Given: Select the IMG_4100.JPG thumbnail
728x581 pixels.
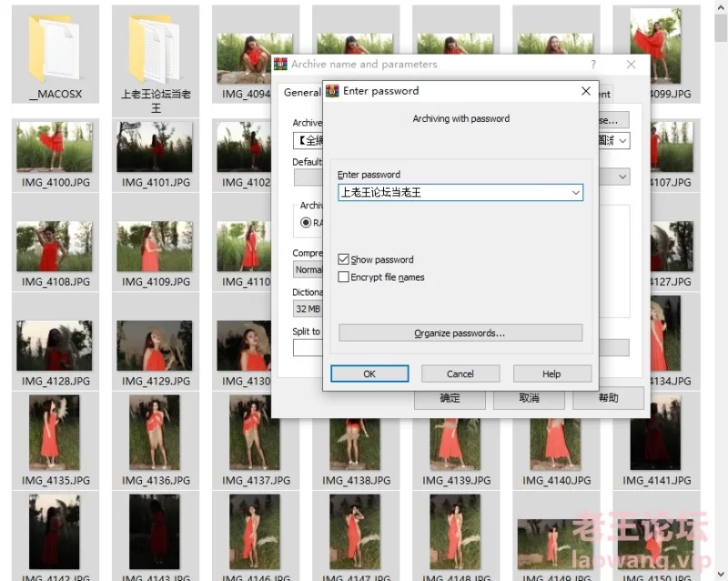Looking at the screenshot, I should click(x=55, y=146).
